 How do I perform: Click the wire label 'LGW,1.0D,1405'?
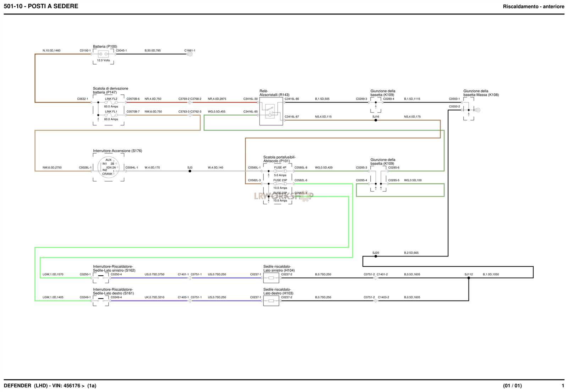[53, 297]
